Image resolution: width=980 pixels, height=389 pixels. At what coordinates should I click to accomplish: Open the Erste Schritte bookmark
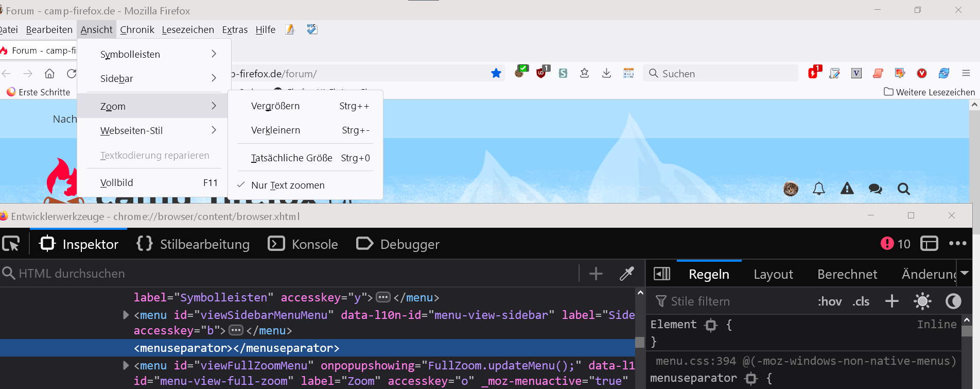click(x=39, y=92)
